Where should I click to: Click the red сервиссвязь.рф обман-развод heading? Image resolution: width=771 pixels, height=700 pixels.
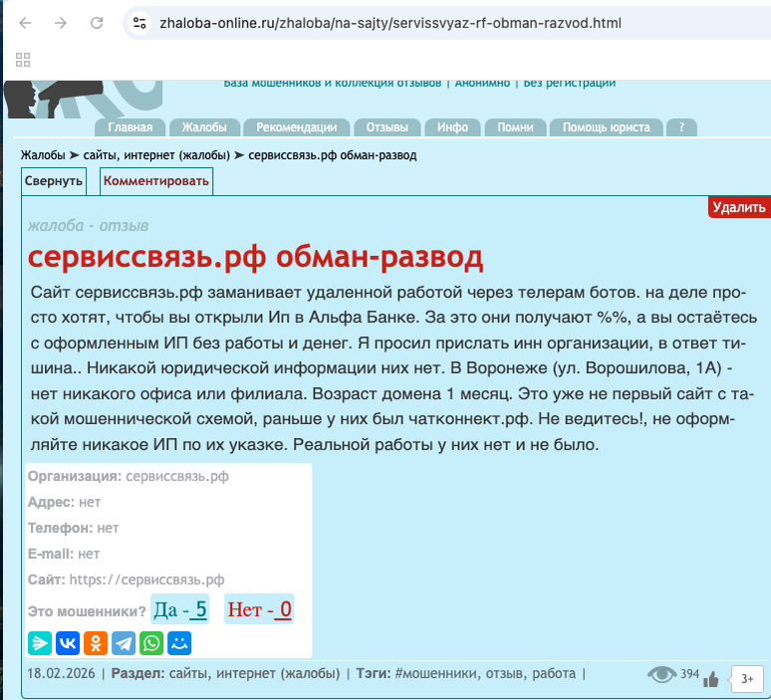(x=256, y=257)
